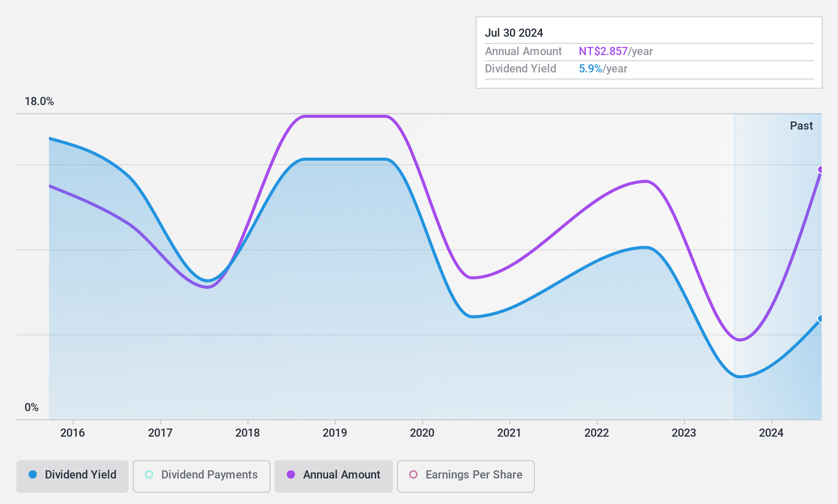The image size is (838, 504).
Task: Click the blue Dividend Yield endpoint marker
Action: [x=821, y=319]
